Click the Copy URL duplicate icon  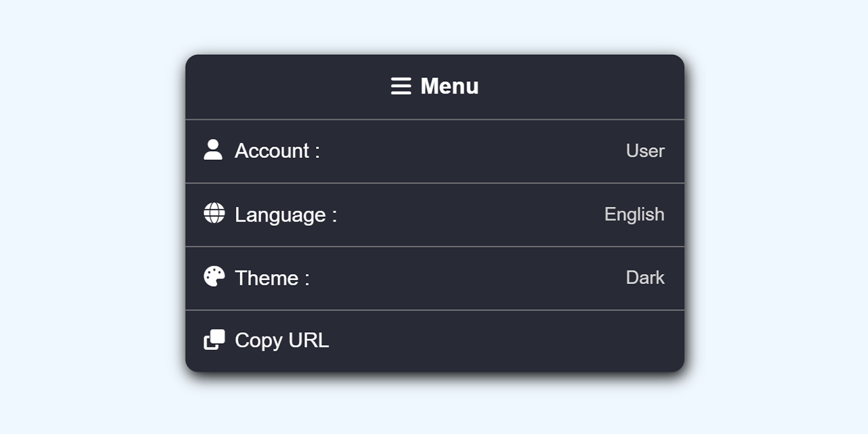click(214, 340)
